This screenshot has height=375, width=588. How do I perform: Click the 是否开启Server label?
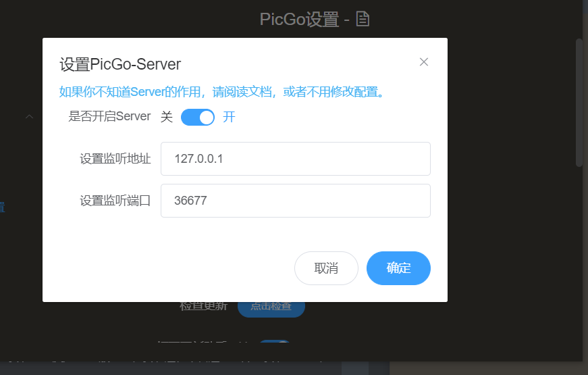coord(109,116)
